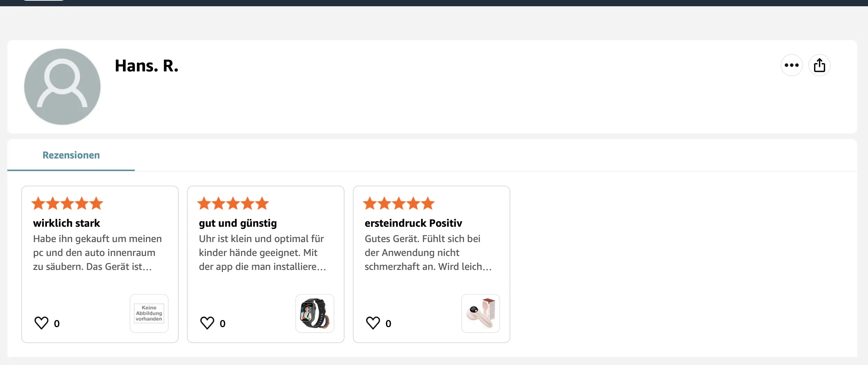Click the pink device product thumbnail
The image size is (868, 365).
481,313
